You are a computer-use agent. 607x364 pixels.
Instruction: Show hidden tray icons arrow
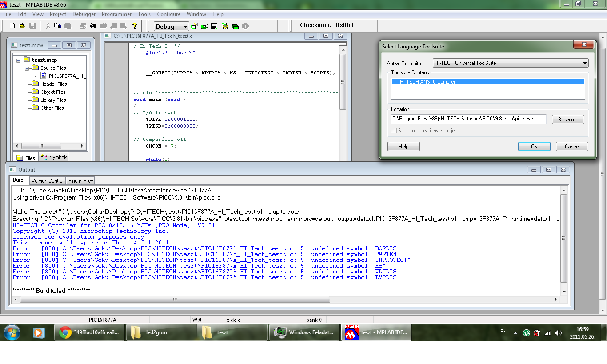(x=516, y=332)
